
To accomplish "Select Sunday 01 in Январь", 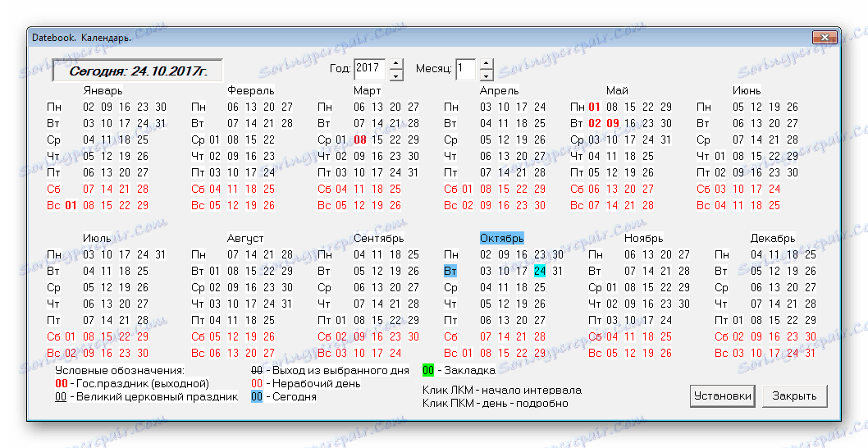I will [71, 205].
